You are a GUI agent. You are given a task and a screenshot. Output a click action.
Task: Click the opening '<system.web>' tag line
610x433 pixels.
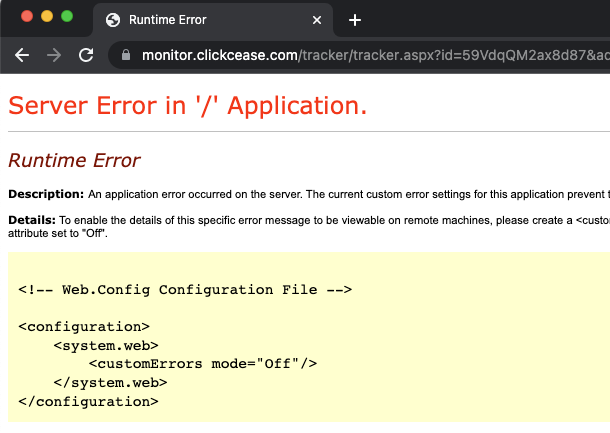pos(106,345)
